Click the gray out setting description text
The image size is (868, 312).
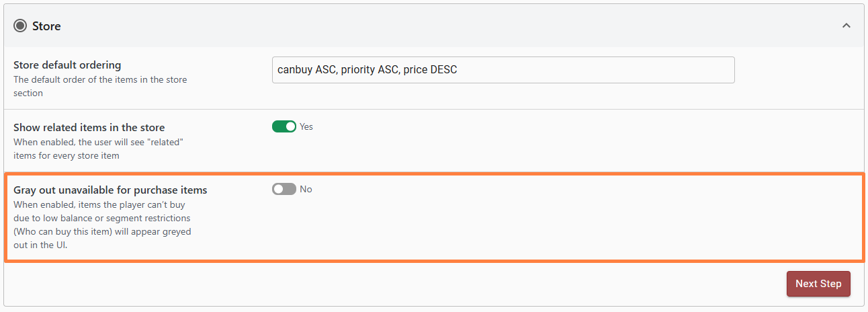tap(102, 225)
